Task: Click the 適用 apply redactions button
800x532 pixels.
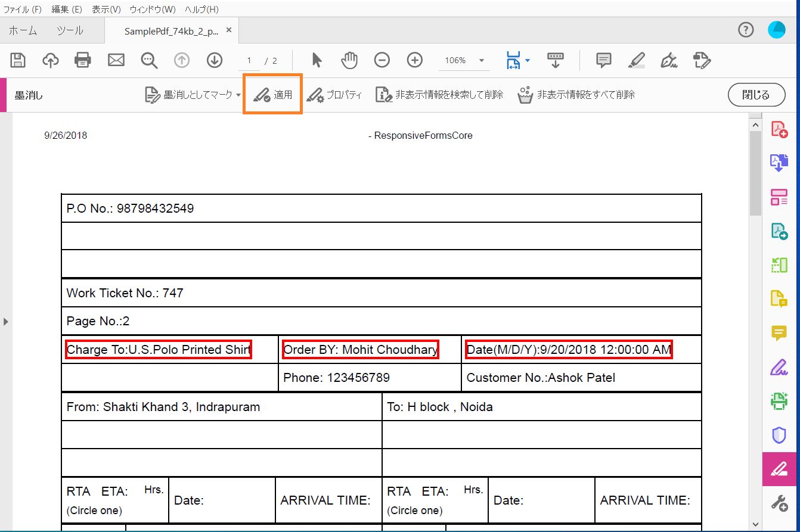Action: point(273,95)
